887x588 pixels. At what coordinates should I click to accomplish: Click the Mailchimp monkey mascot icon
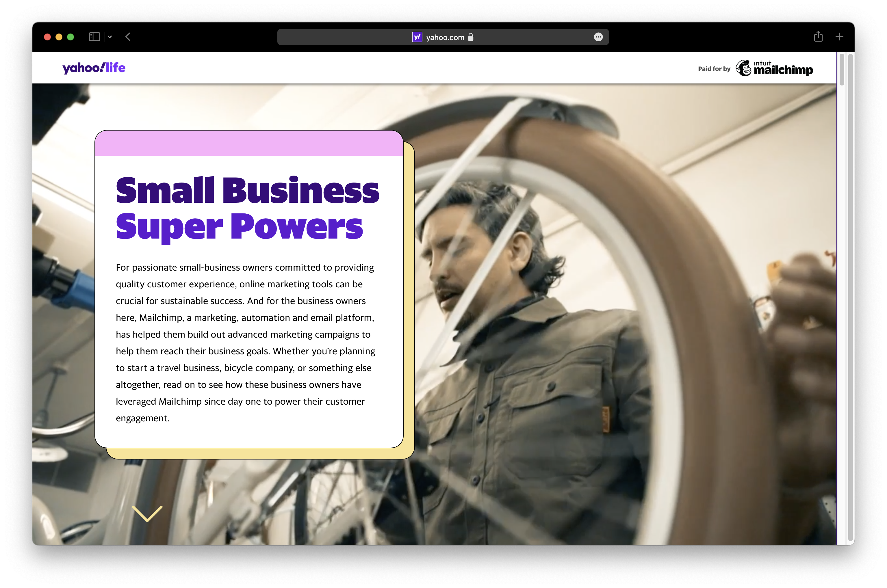743,68
